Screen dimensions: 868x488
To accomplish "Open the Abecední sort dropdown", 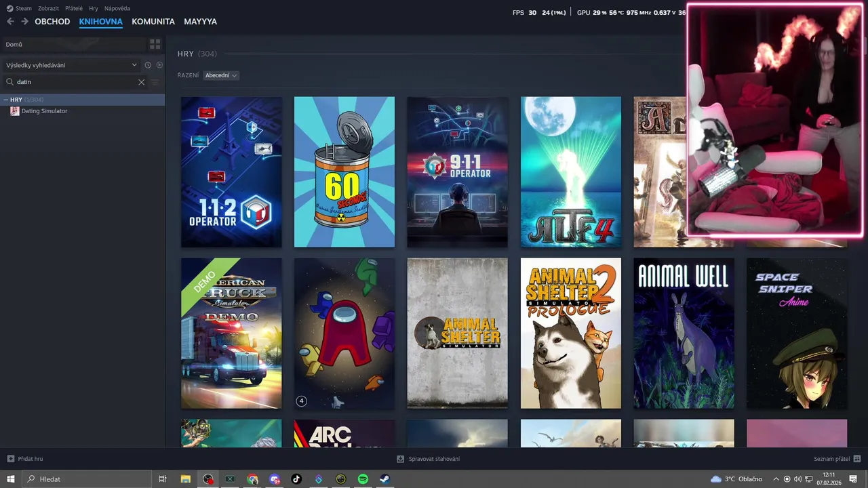I will [221, 75].
